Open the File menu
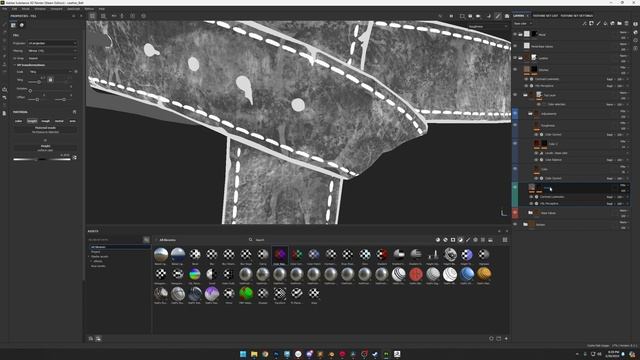This screenshot has width=640, height=360. click(x=4, y=9)
